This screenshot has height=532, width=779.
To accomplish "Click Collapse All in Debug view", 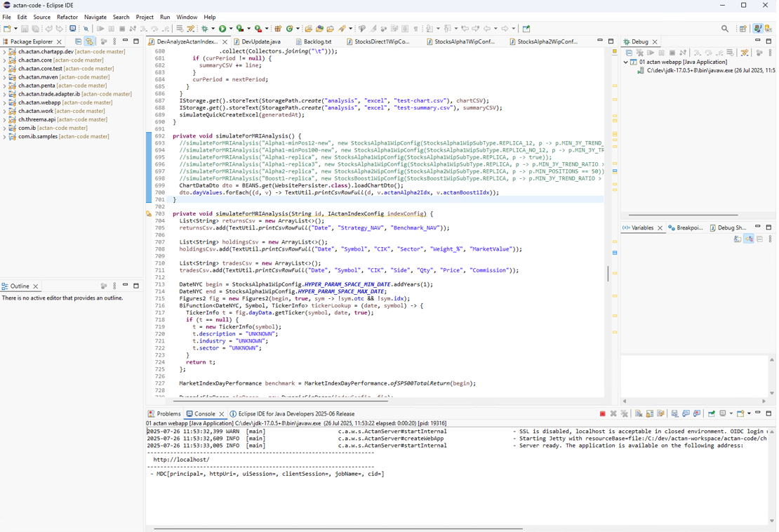I will [629, 53].
